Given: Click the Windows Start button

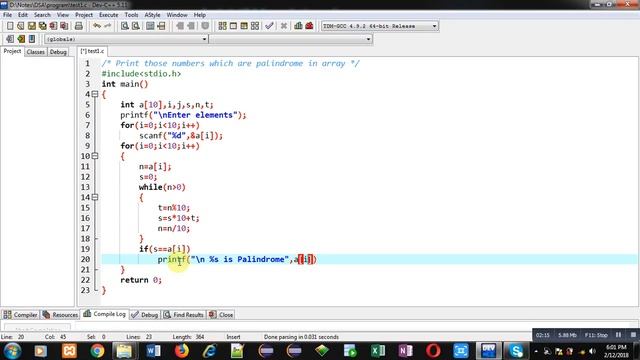Looking at the screenshot, I should pos(13,351).
